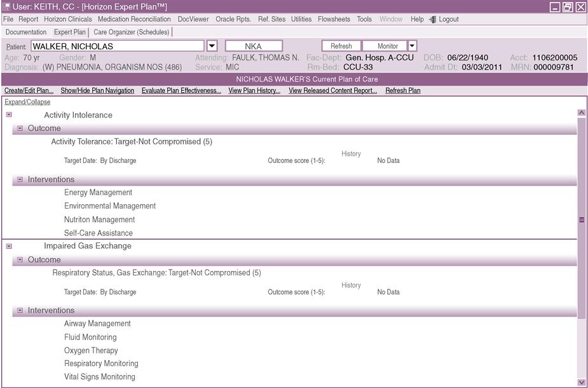Open the Monitor dropdown arrow
588x388 pixels.
(413, 46)
